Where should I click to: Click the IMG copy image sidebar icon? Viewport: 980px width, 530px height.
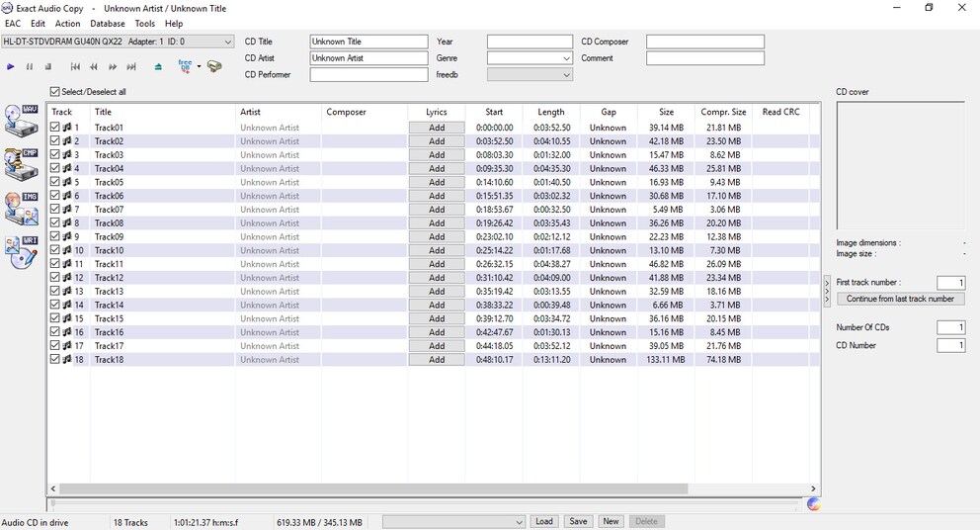click(22, 208)
